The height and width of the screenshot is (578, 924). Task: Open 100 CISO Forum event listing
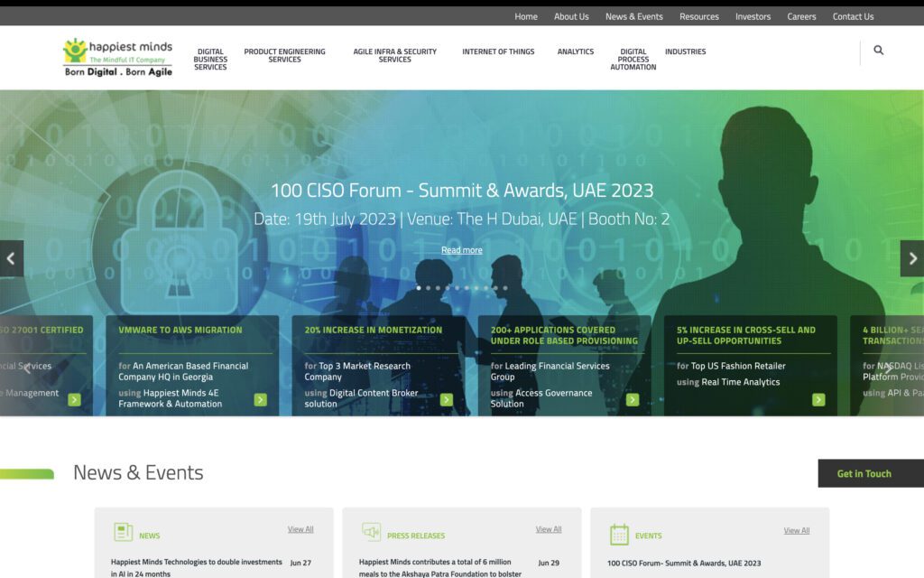pyautogui.click(x=684, y=564)
